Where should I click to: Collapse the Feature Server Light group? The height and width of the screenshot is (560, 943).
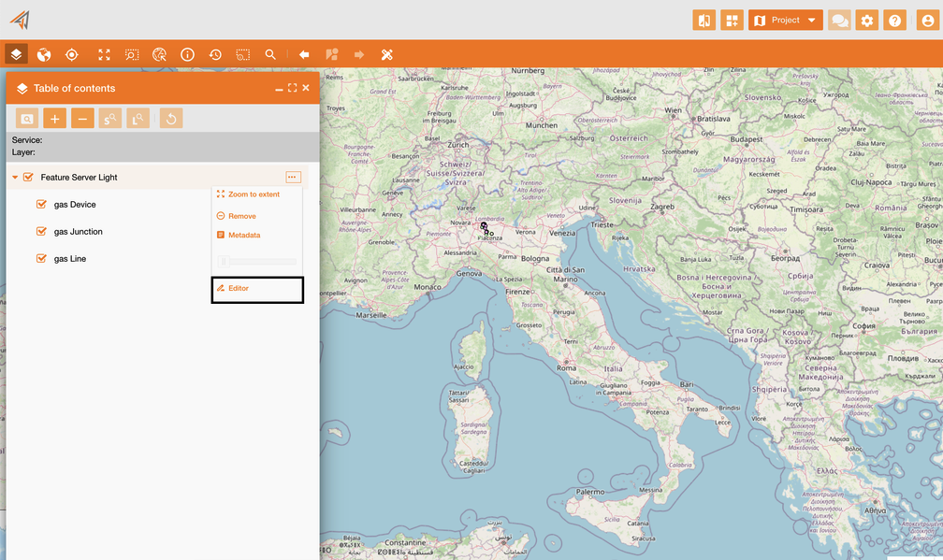pyautogui.click(x=15, y=178)
